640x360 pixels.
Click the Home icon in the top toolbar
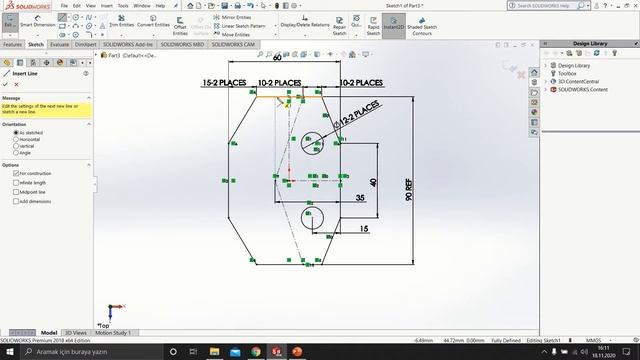tap(190, 6)
